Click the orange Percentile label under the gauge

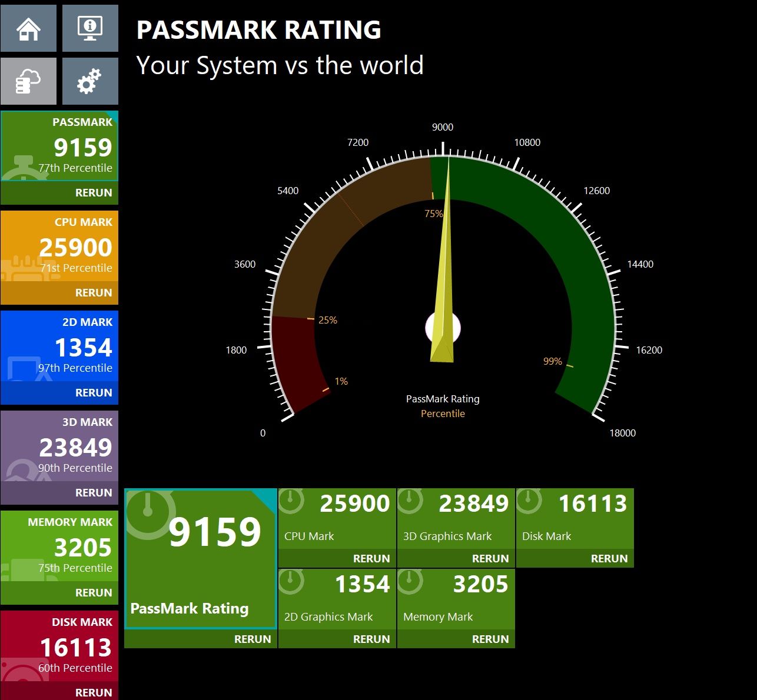443,414
